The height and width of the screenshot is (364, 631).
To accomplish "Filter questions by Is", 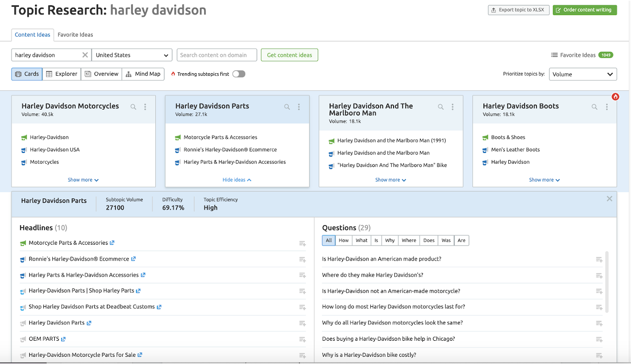I will pos(376,240).
